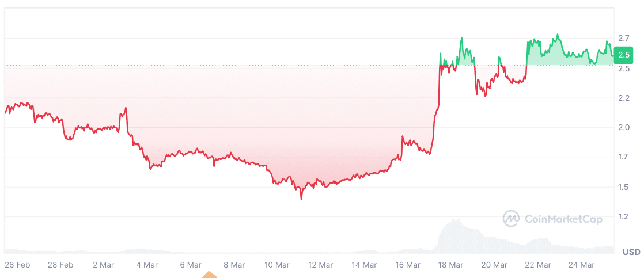Select the 26 Feb date label
Screen dimensions: 644x278
pos(17,265)
